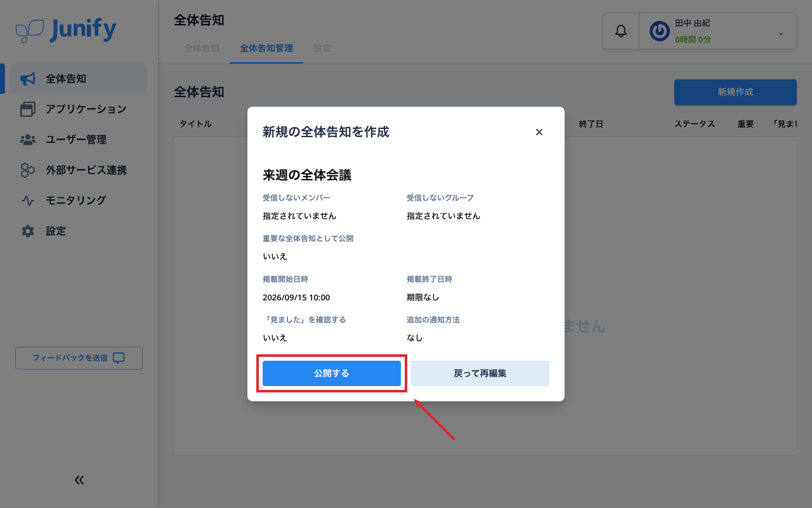Image resolution: width=812 pixels, height=508 pixels.
Task: Click the 掲載開始日時 label
Action: pyautogui.click(x=285, y=279)
